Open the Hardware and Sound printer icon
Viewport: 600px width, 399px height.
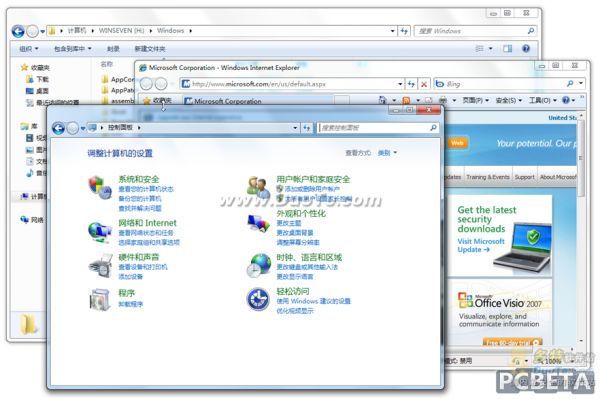[100, 266]
